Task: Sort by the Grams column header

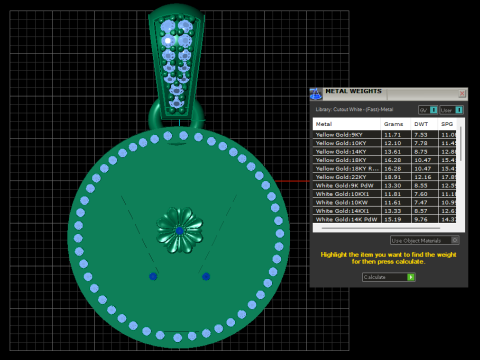Action: point(396,124)
